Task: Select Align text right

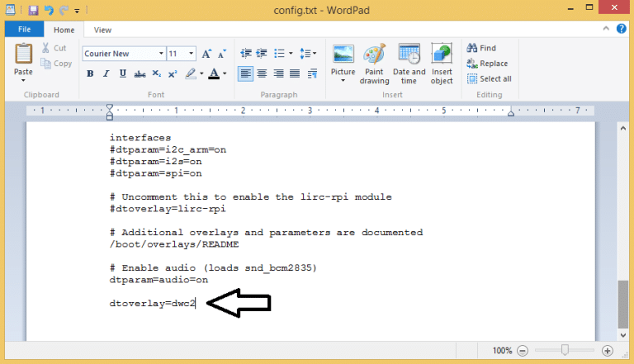Action: [278, 73]
